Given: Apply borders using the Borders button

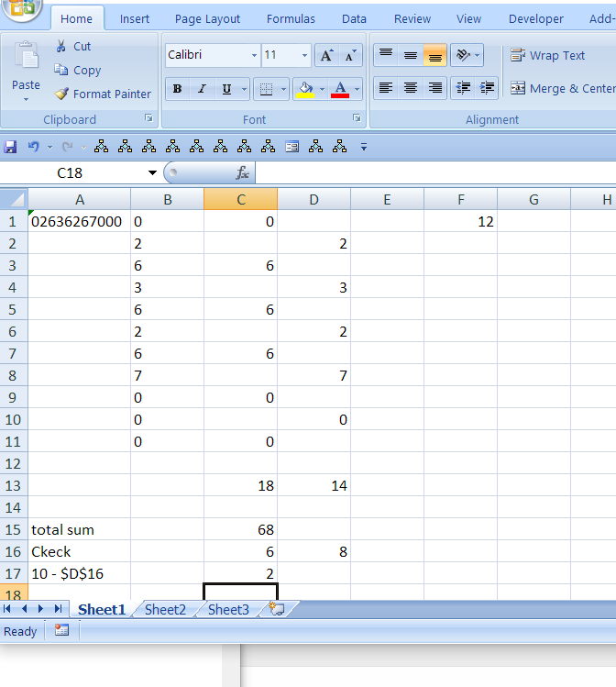Looking at the screenshot, I should pyautogui.click(x=266, y=89).
